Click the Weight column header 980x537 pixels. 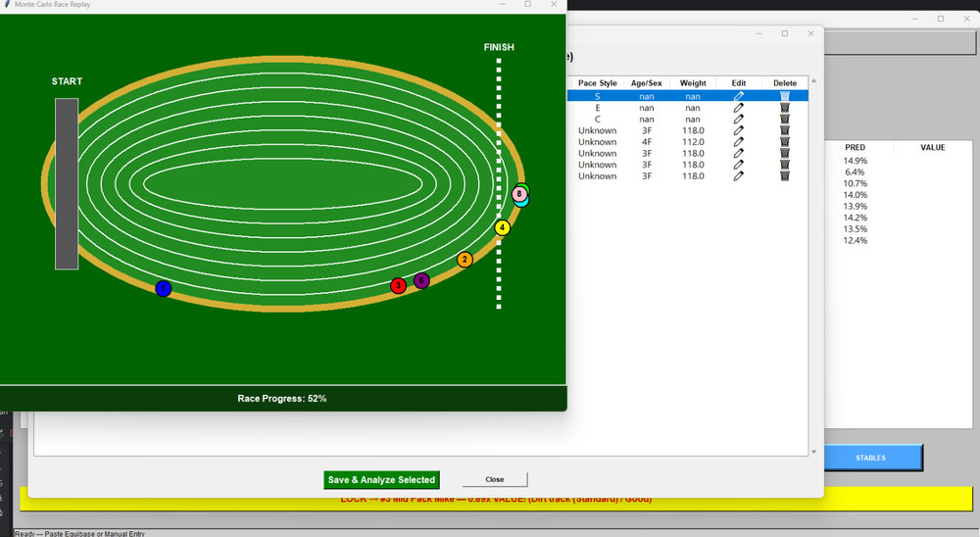pyautogui.click(x=693, y=83)
